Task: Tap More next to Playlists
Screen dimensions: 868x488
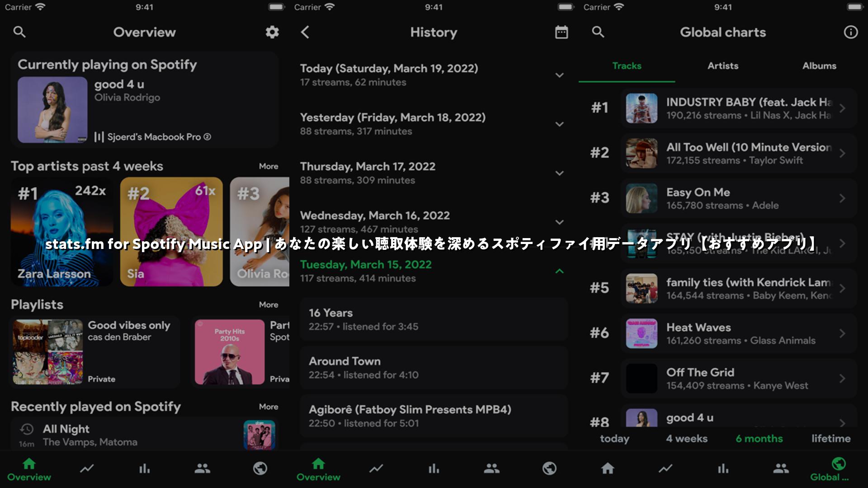Action: pos(269,305)
